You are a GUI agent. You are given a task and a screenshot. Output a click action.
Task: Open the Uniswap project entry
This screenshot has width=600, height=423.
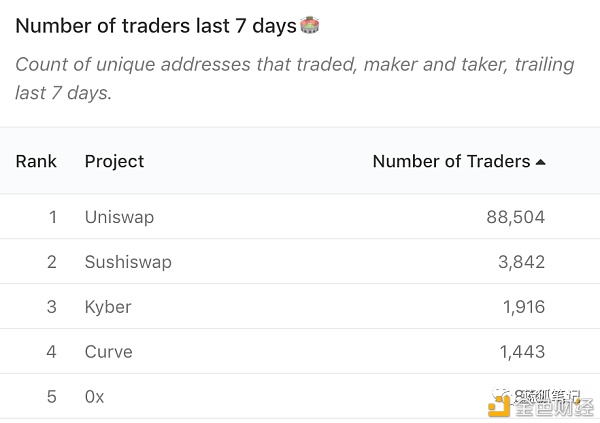point(119,217)
